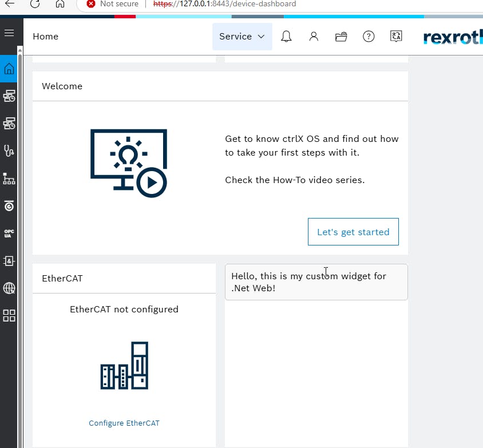Open the user account icon
Viewport: 483px width, 448px height.
314,37
